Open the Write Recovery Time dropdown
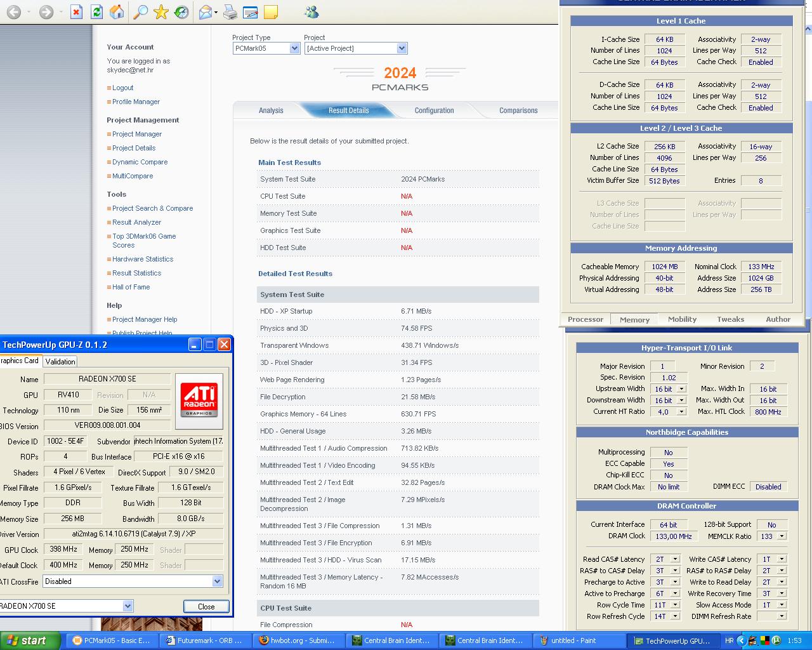This screenshot has height=650, width=812. [x=782, y=594]
